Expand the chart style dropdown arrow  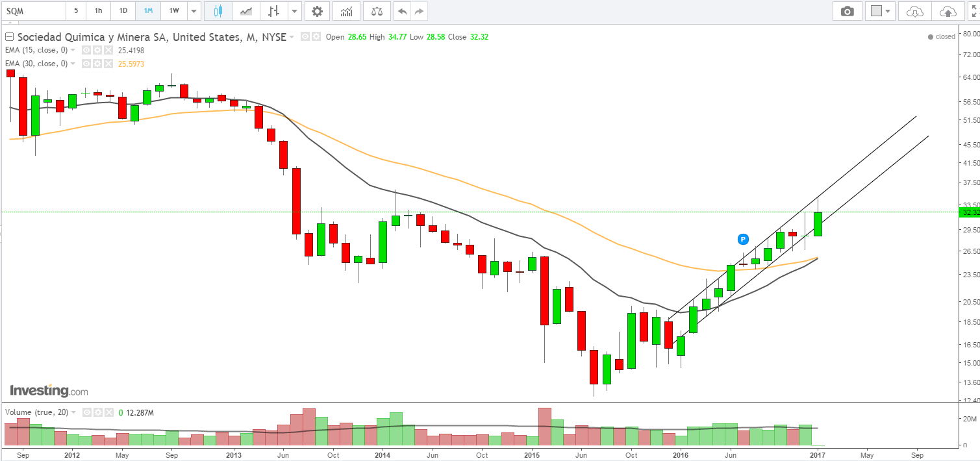(x=295, y=11)
